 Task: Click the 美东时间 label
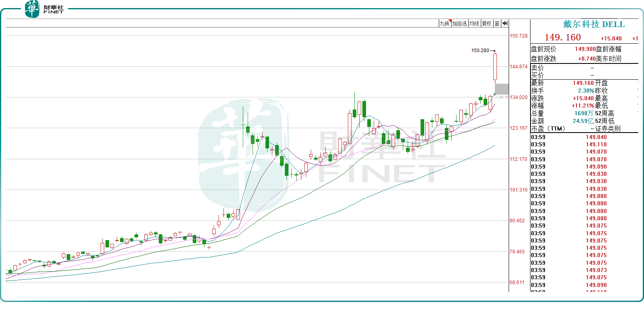click(x=608, y=59)
